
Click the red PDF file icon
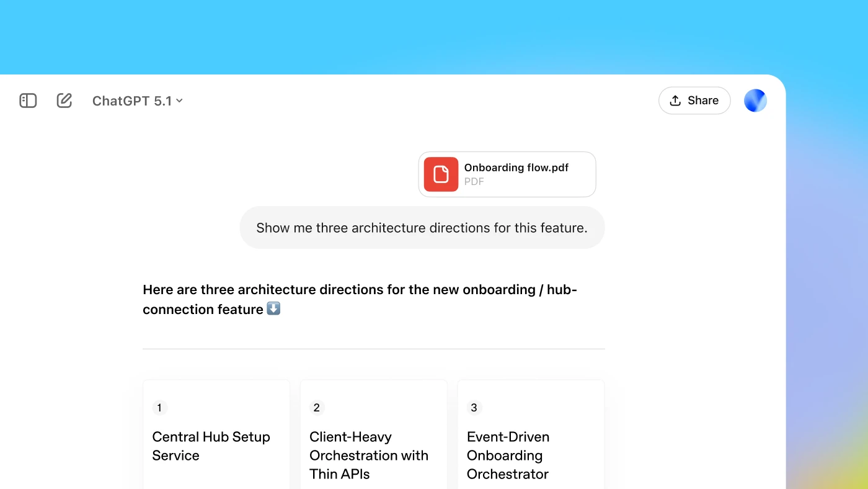[440, 174]
